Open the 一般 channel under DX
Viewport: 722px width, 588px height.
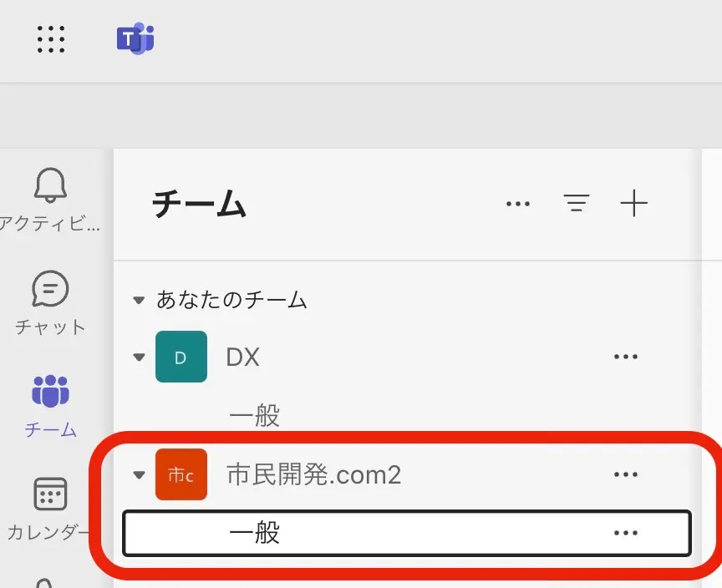pyautogui.click(x=255, y=415)
